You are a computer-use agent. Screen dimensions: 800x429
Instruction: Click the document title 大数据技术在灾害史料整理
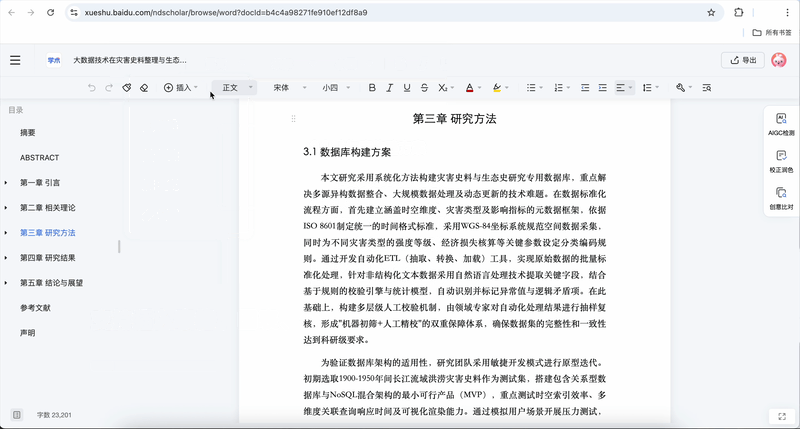(130, 60)
